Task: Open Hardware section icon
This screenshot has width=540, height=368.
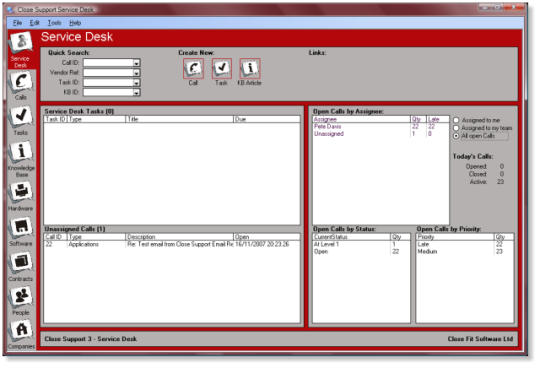Action: [x=21, y=197]
